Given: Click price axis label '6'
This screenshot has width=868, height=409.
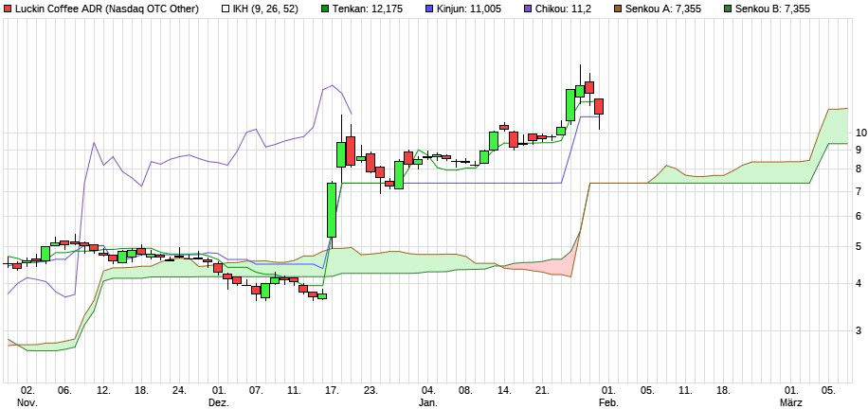Looking at the screenshot, I should 858,216.
